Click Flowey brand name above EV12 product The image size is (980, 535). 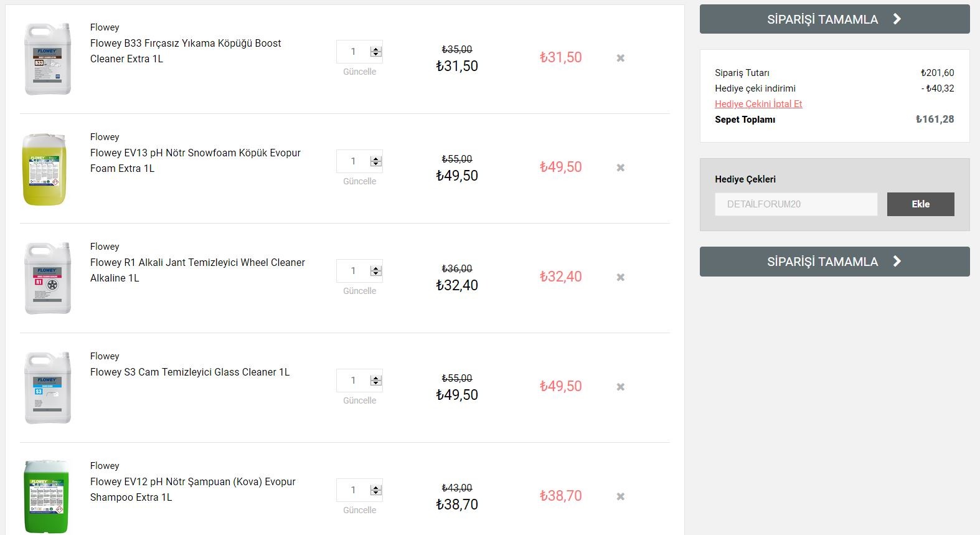pyautogui.click(x=105, y=466)
